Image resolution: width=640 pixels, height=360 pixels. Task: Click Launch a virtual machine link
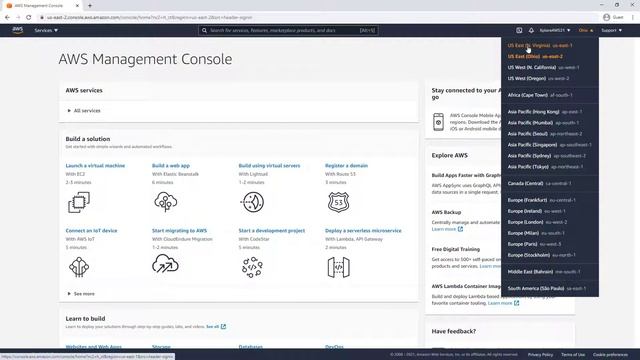click(95, 166)
